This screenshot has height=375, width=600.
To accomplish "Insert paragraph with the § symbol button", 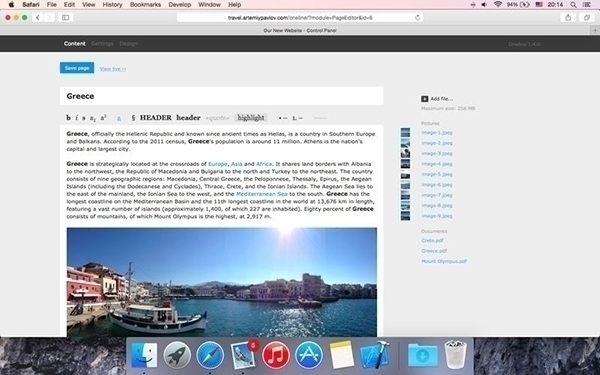I will coord(133,118).
